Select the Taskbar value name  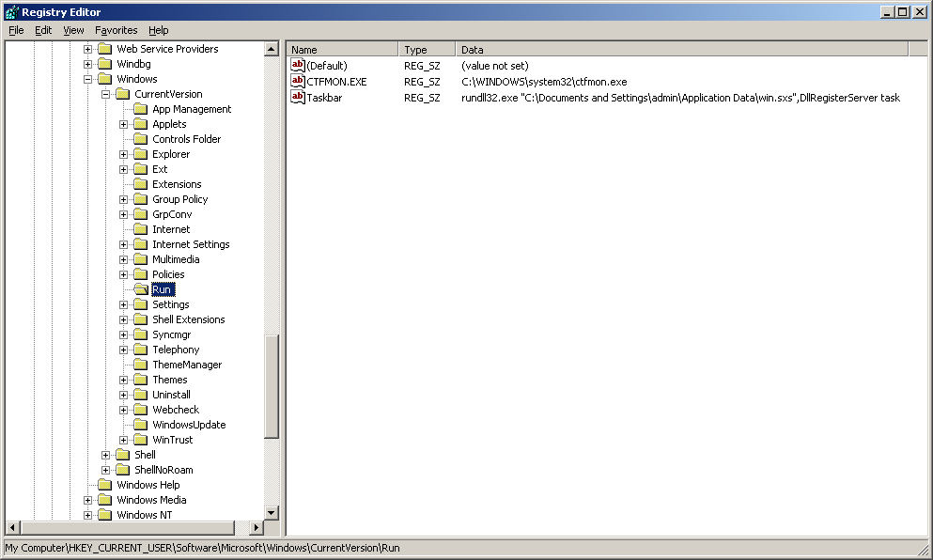coord(324,98)
